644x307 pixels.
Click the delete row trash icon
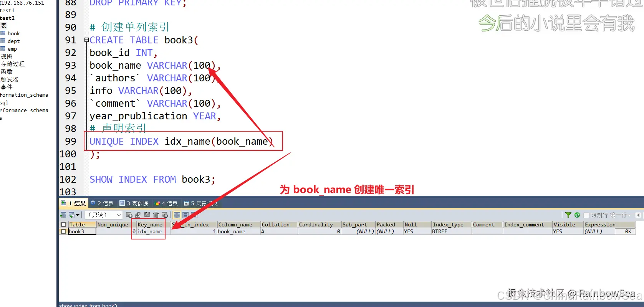coord(156,215)
